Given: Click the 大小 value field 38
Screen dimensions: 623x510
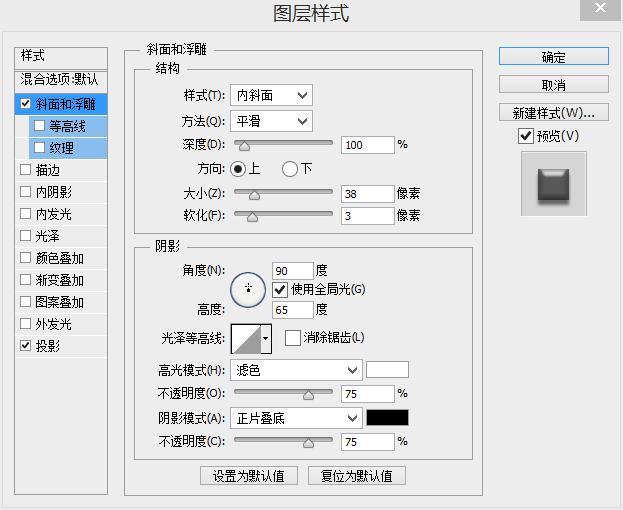Looking at the screenshot, I should click(x=368, y=194).
